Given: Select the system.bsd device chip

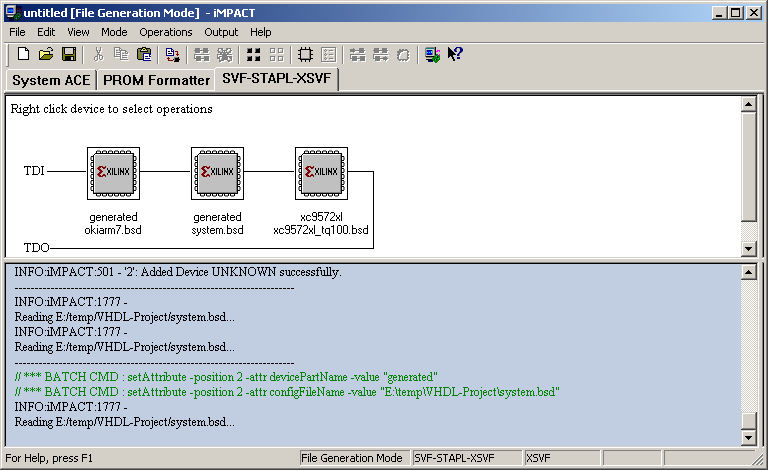Looking at the screenshot, I should pos(217,173).
